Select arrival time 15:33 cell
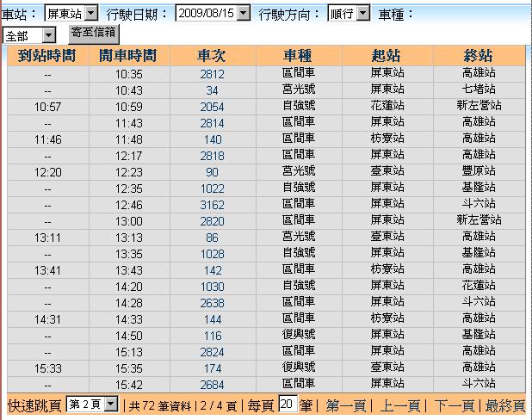The width and height of the screenshot is (532, 420). coord(47,368)
